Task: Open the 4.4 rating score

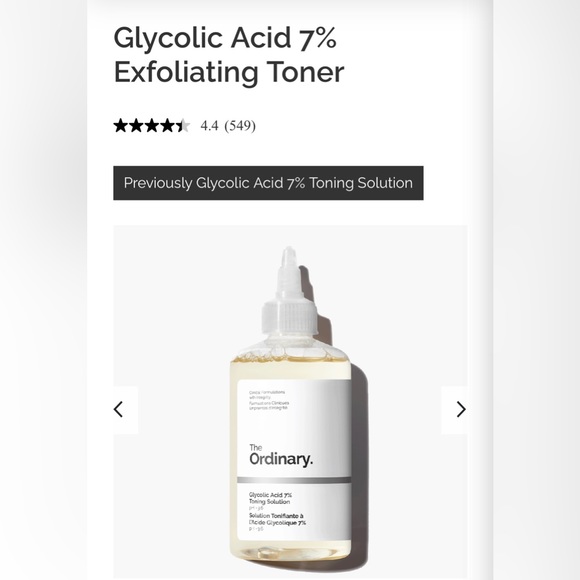Action: coord(209,126)
